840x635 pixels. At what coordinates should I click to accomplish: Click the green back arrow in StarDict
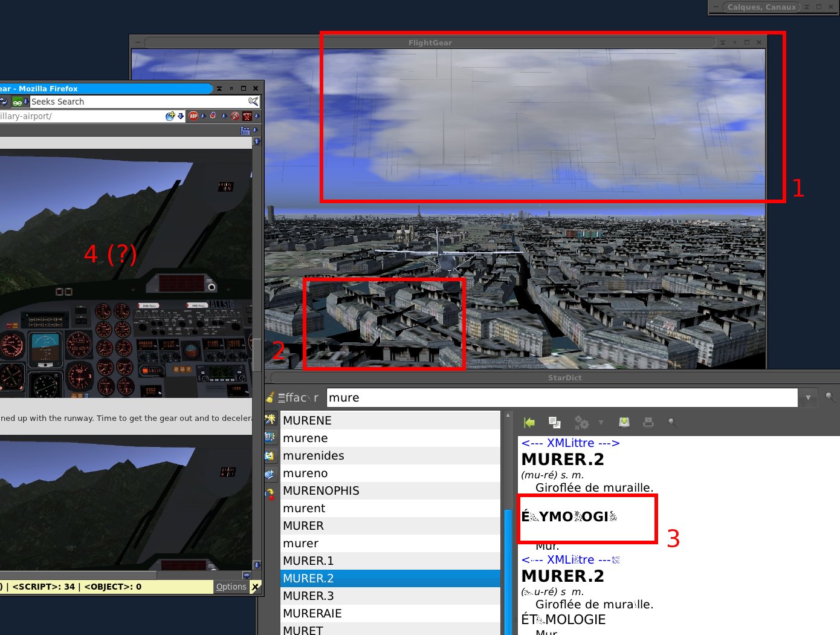[529, 422]
